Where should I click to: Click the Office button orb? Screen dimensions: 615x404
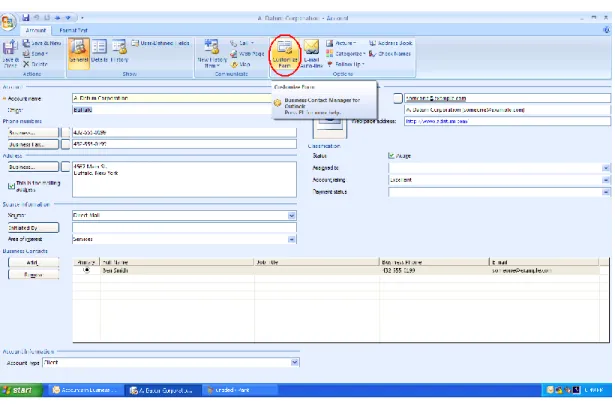click(8, 22)
